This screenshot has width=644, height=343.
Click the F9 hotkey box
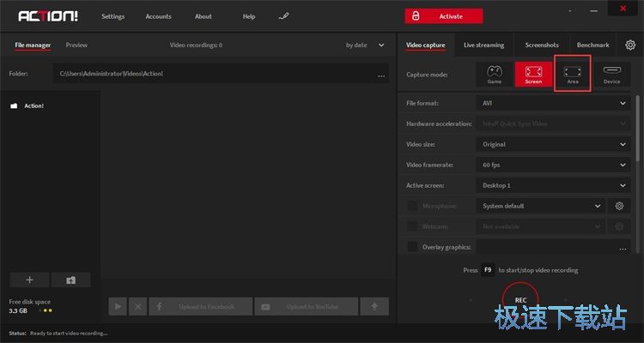488,270
